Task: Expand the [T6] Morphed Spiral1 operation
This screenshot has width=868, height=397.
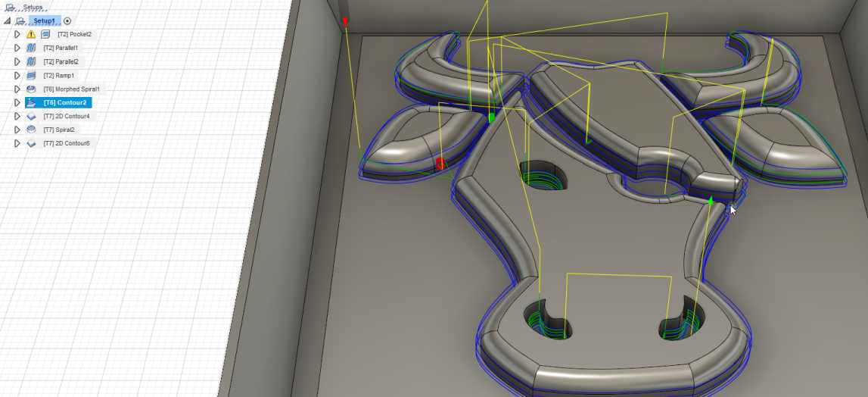Action: (x=17, y=89)
